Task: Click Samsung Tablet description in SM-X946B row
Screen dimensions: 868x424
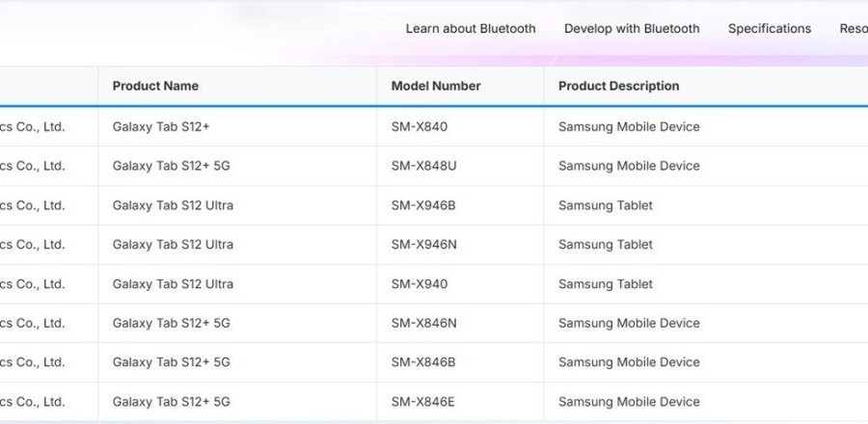Action: [x=606, y=205]
